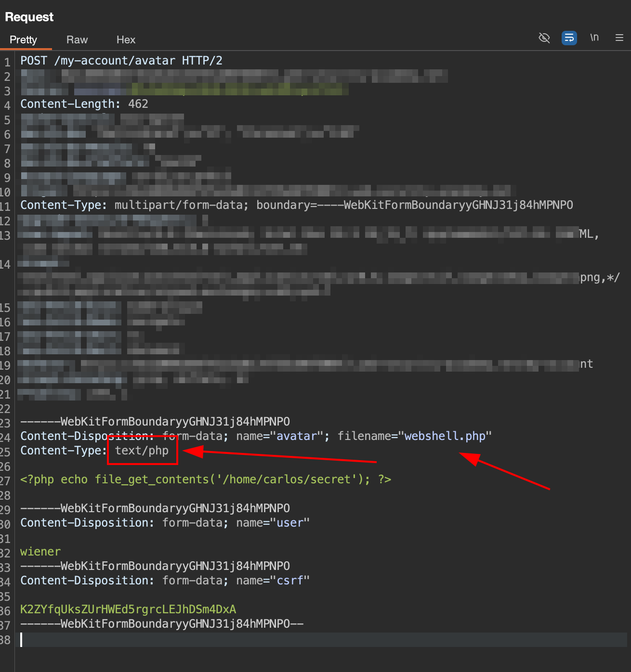
Task: Click the boundary line on line 29
Action: [x=155, y=508]
